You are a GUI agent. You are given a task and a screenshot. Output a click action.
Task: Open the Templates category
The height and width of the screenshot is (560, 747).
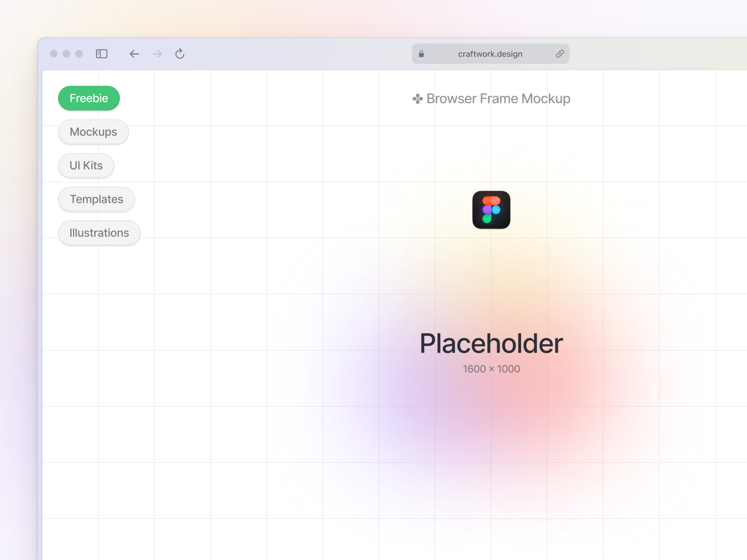pos(96,199)
